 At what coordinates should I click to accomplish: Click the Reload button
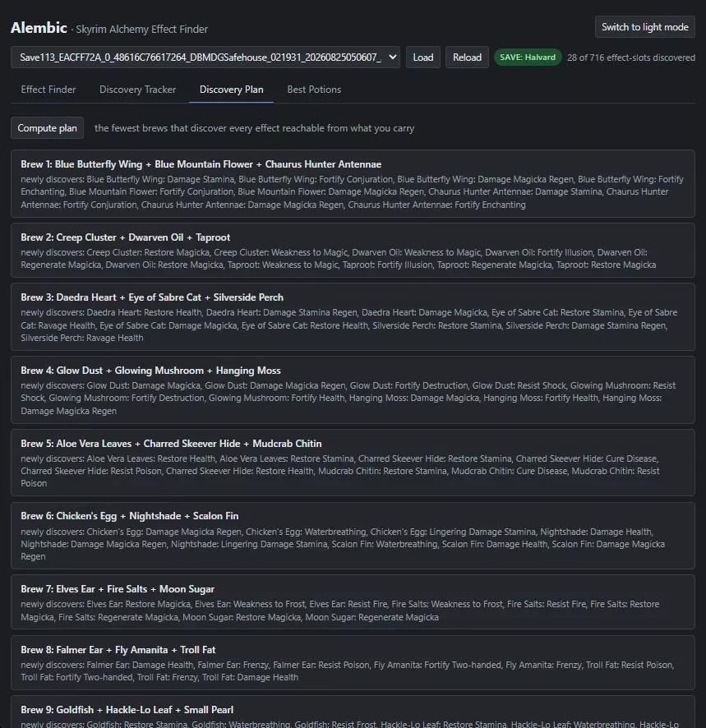[467, 58]
